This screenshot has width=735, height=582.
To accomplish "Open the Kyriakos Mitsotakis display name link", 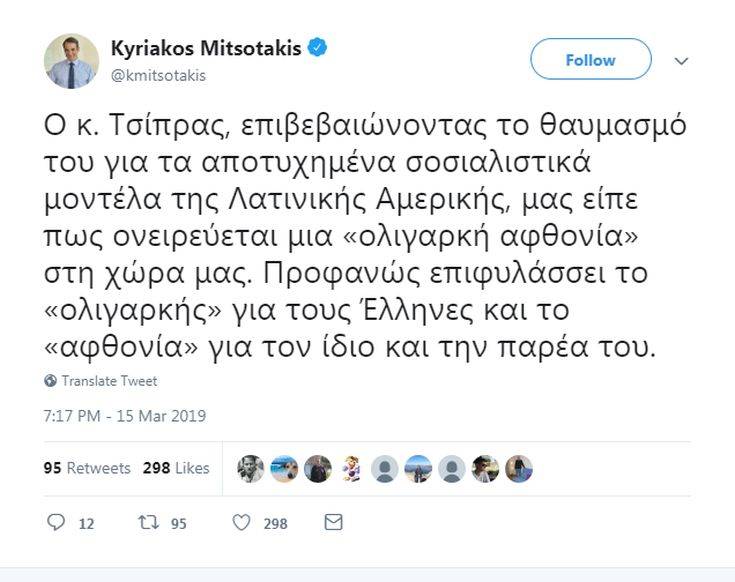I will click(205, 49).
